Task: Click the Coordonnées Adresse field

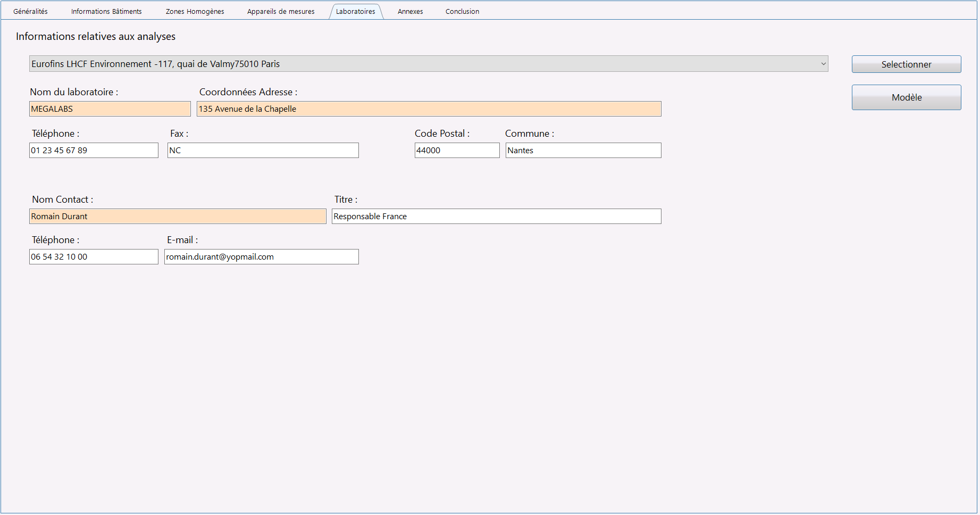Action: coord(429,109)
